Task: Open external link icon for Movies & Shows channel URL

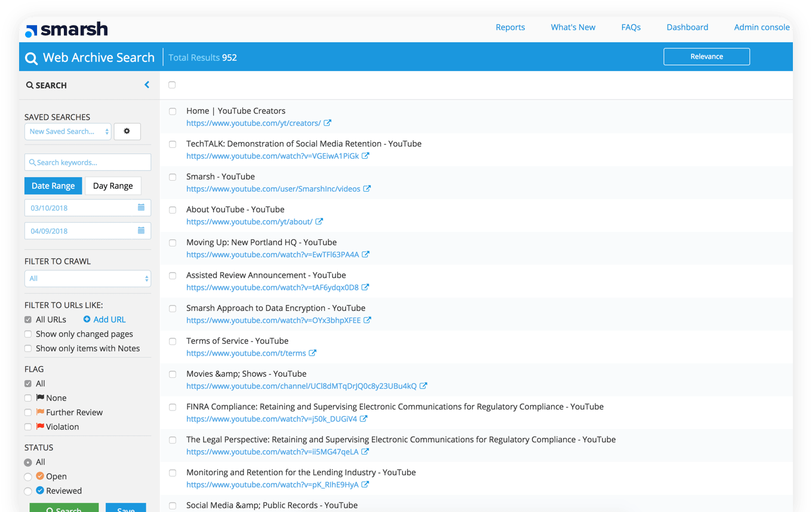Action: 423,385
